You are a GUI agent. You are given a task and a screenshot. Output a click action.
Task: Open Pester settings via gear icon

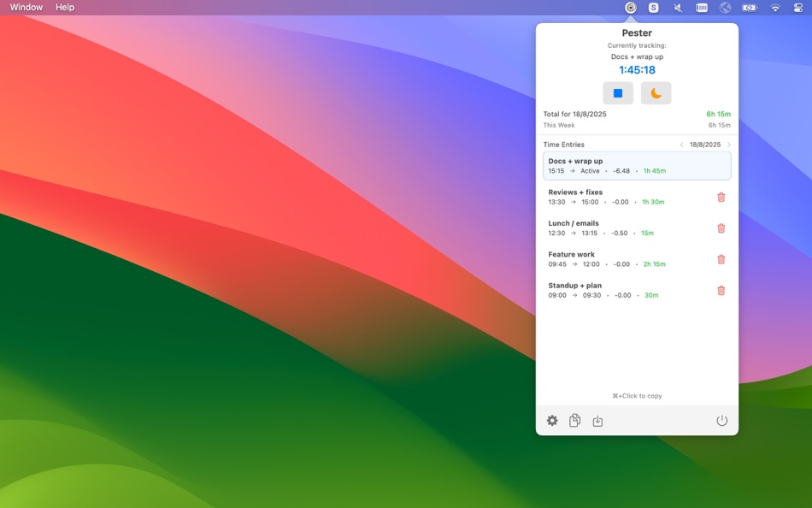tap(552, 420)
